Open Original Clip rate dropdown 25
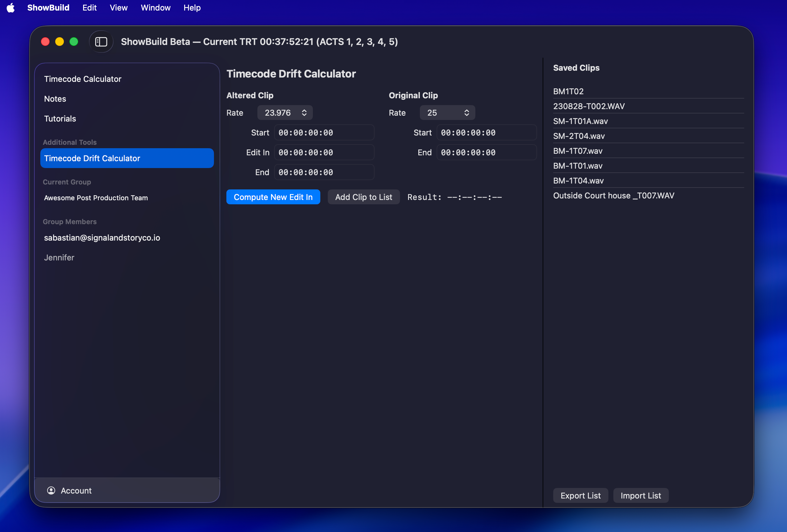787x532 pixels. point(447,113)
